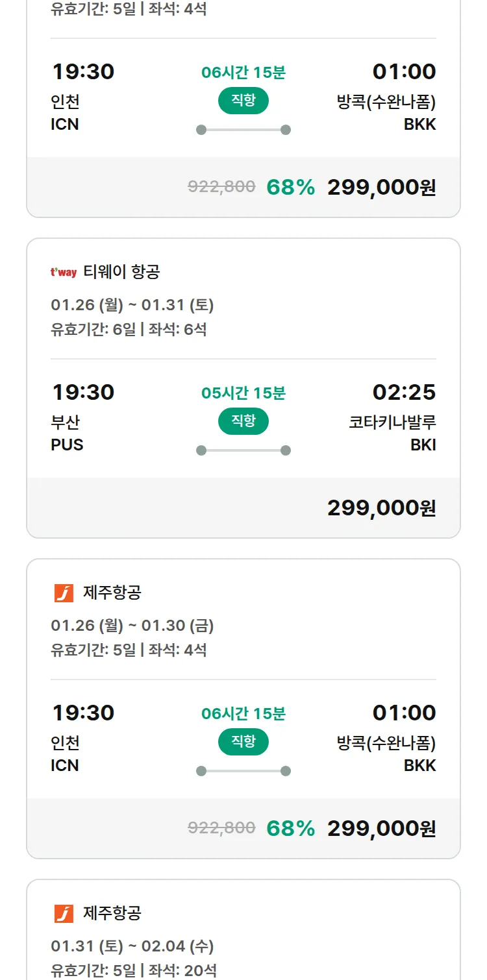Tap the 02:25 arrival time
The height and width of the screenshot is (980, 487).
pyautogui.click(x=404, y=392)
